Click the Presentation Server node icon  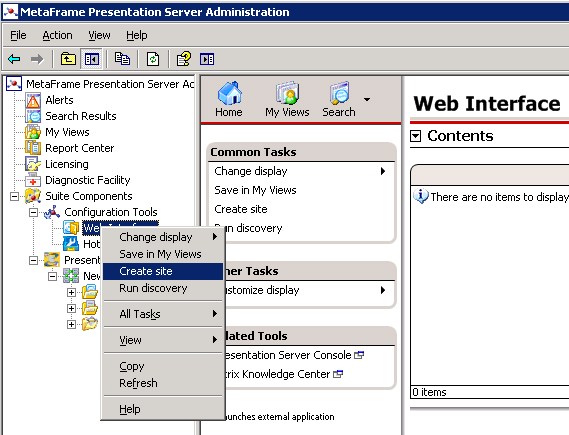tap(52, 260)
